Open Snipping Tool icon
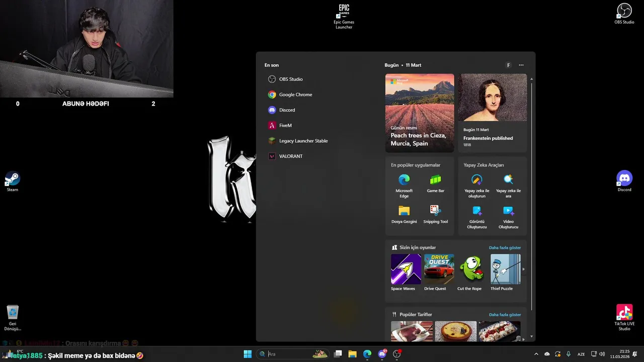The width and height of the screenshot is (644, 362). (436, 214)
